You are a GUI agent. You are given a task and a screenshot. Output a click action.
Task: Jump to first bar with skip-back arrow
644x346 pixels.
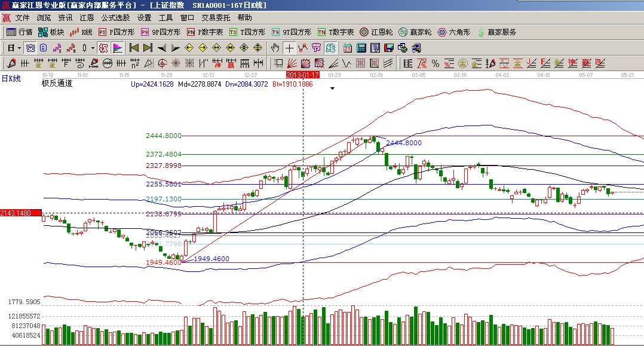(134, 48)
